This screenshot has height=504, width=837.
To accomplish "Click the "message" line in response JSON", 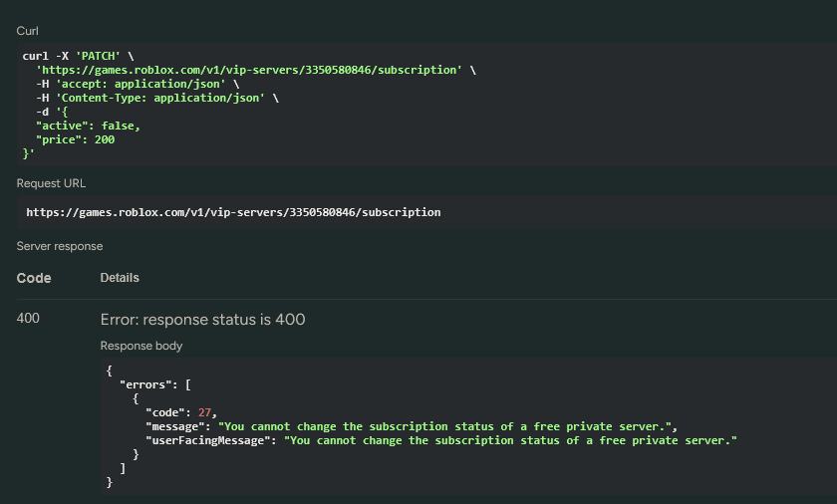I will tap(411, 426).
